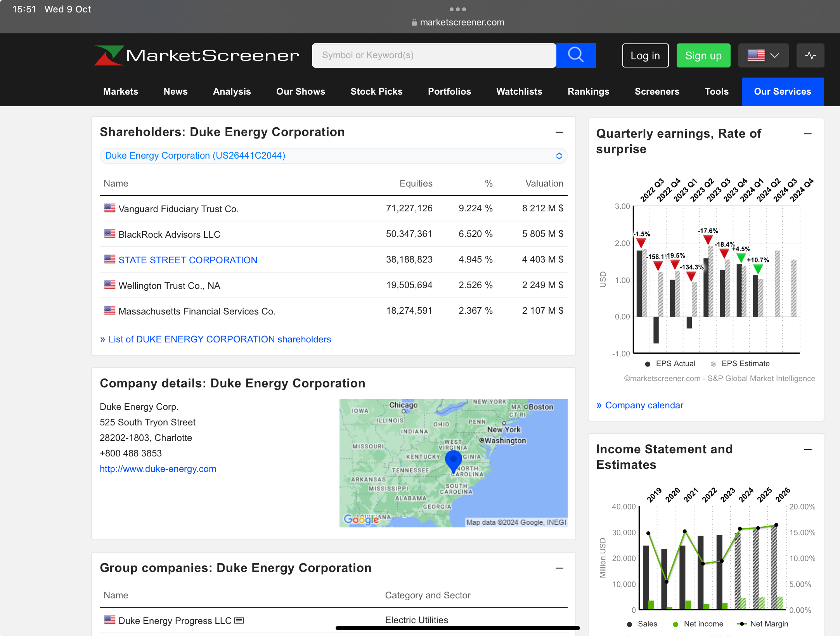Click the +4.5% surprise green marker

741,258
